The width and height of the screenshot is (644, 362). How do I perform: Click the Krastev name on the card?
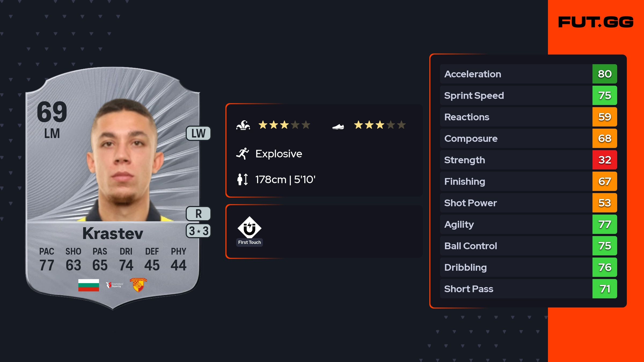tap(113, 233)
